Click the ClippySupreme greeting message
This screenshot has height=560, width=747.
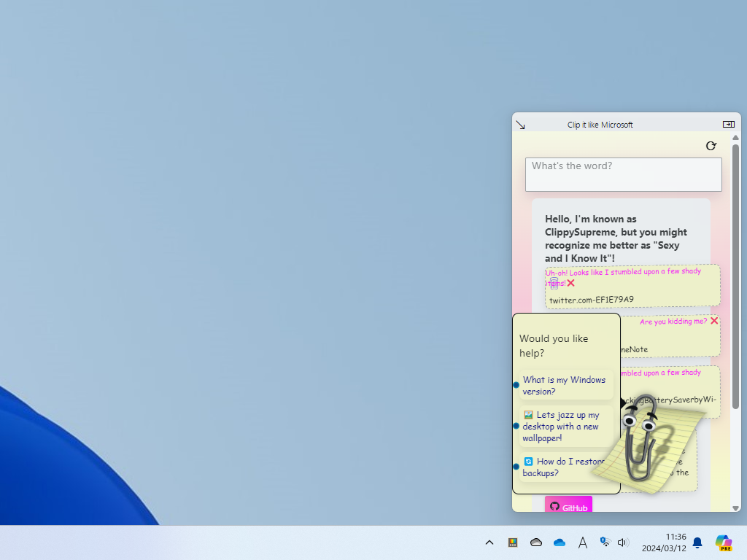click(x=616, y=238)
